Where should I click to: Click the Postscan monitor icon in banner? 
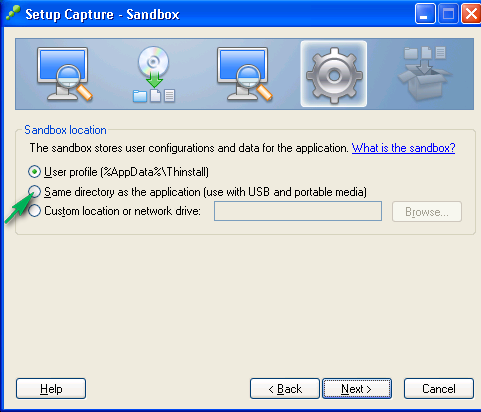pos(245,74)
